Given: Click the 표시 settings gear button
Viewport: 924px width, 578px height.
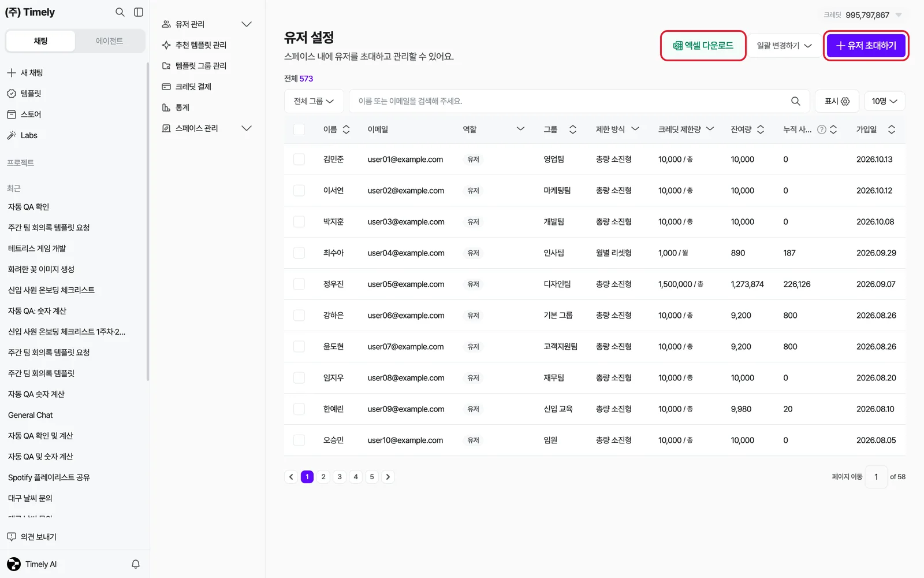Looking at the screenshot, I should point(837,101).
